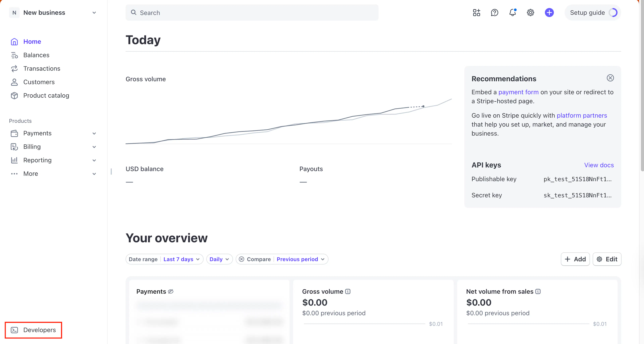
Task: Toggle the hidden-eye icon next to Payments
Action: tap(171, 291)
